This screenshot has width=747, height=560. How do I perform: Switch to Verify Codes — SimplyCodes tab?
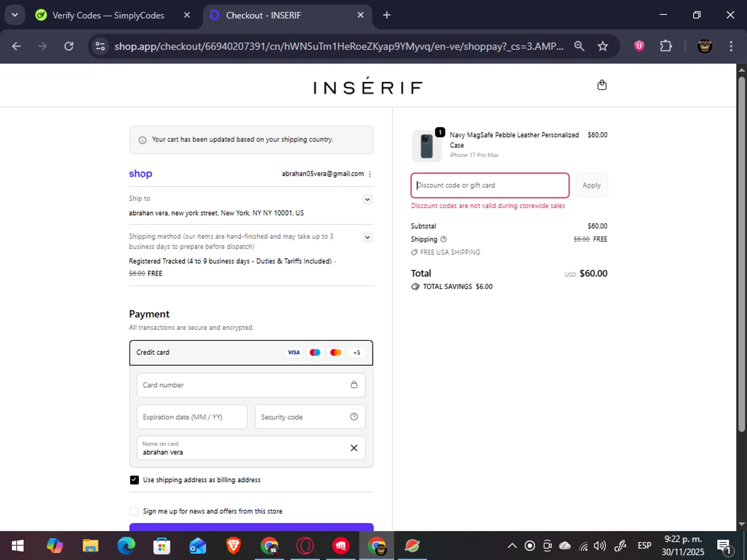[x=108, y=15]
